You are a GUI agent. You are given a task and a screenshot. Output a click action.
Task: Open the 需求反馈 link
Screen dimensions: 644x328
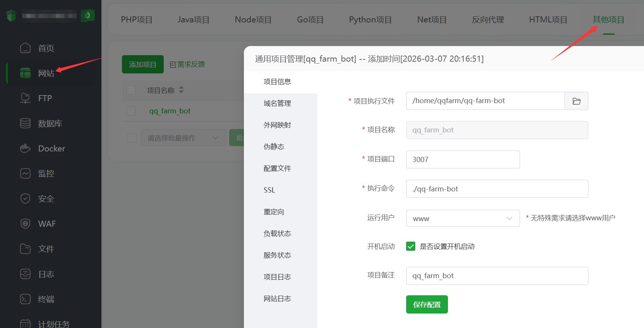tap(191, 65)
